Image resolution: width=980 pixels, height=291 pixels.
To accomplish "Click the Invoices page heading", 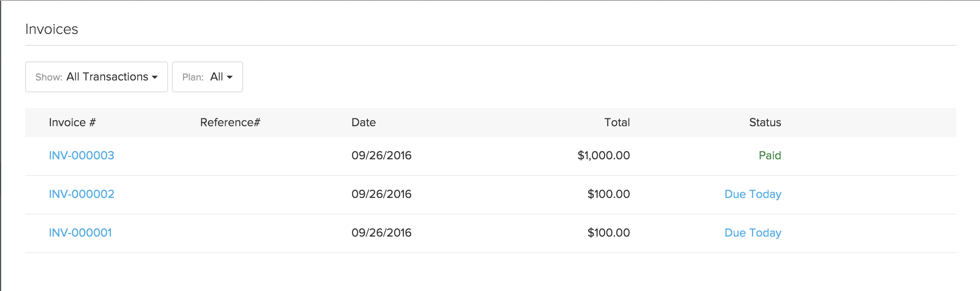I will (52, 29).
